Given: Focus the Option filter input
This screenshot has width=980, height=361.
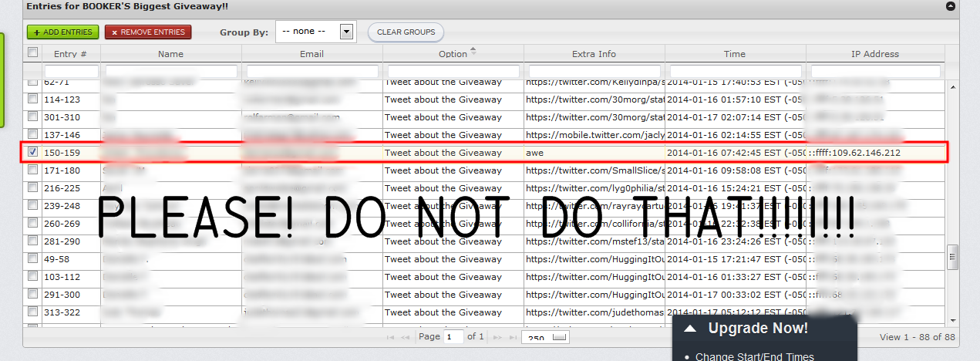Looking at the screenshot, I should [x=453, y=71].
